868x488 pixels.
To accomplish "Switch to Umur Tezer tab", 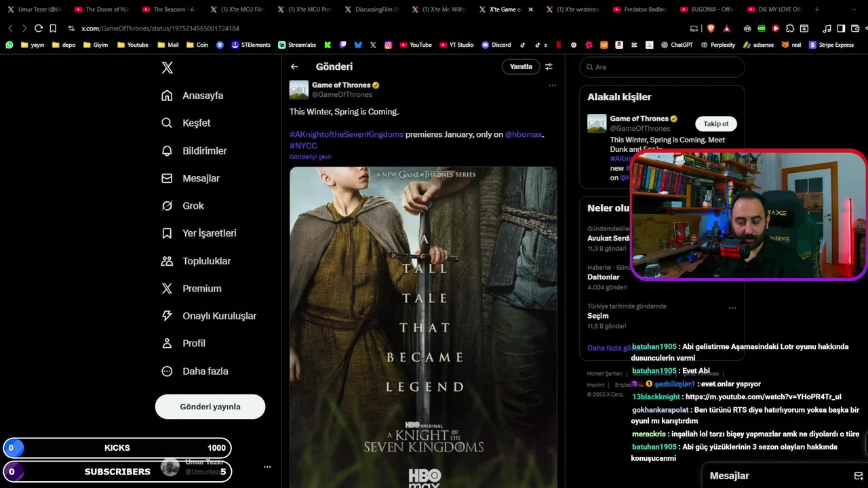I will point(34,9).
